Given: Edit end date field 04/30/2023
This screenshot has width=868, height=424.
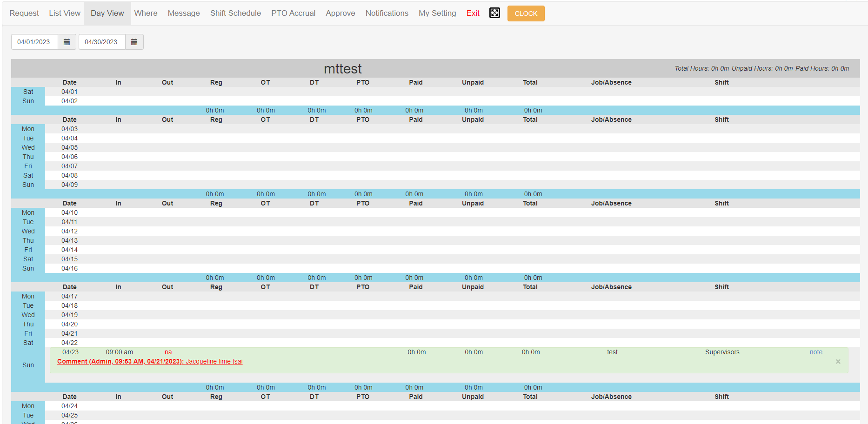Looking at the screenshot, I should (x=102, y=42).
